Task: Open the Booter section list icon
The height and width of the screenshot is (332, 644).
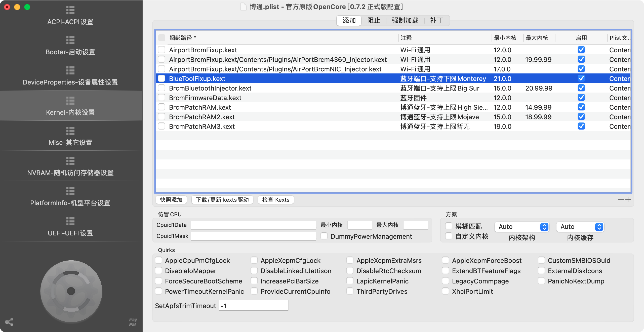Action: pos(70,40)
